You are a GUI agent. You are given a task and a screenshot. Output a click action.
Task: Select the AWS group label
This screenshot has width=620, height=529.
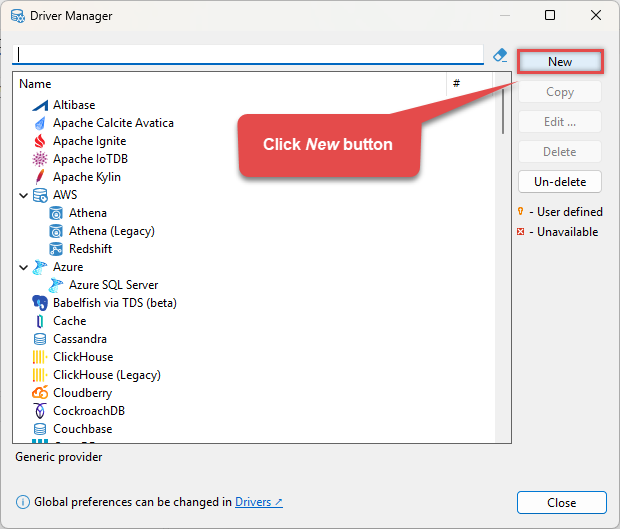[65, 195]
